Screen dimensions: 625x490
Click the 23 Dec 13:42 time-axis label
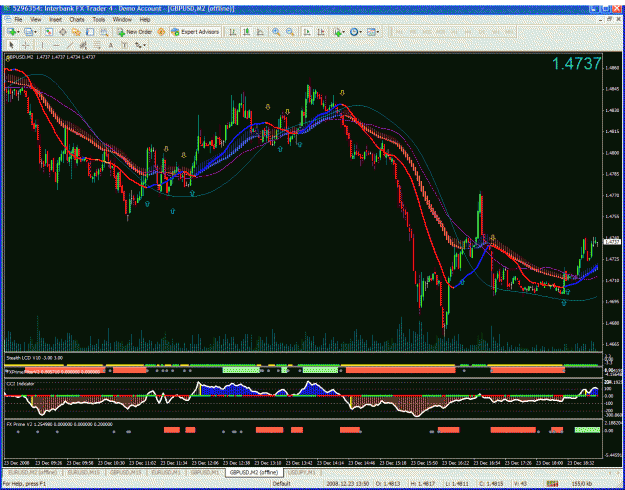click(299, 463)
